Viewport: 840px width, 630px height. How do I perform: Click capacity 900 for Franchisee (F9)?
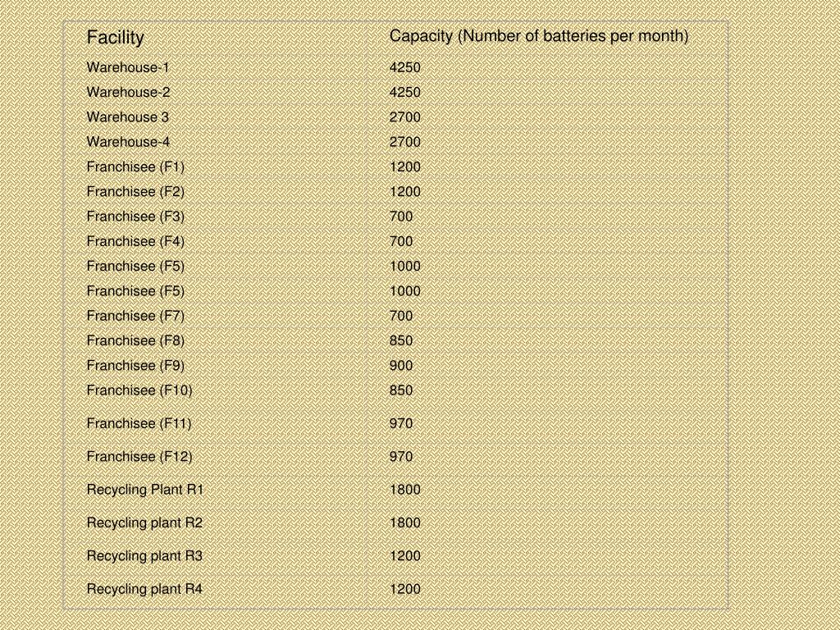tap(401, 365)
